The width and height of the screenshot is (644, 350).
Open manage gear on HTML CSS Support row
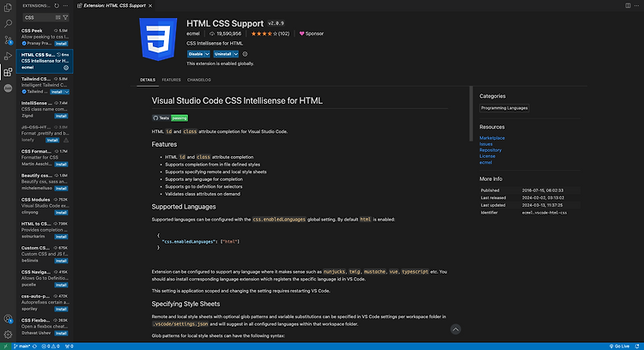coord(66,68)
